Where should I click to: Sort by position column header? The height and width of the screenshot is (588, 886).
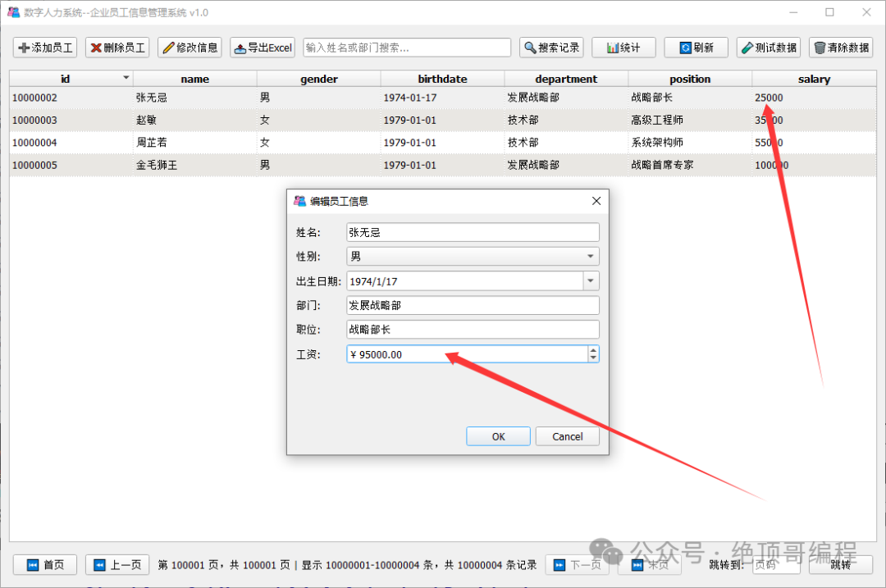[x=690, y=79]
